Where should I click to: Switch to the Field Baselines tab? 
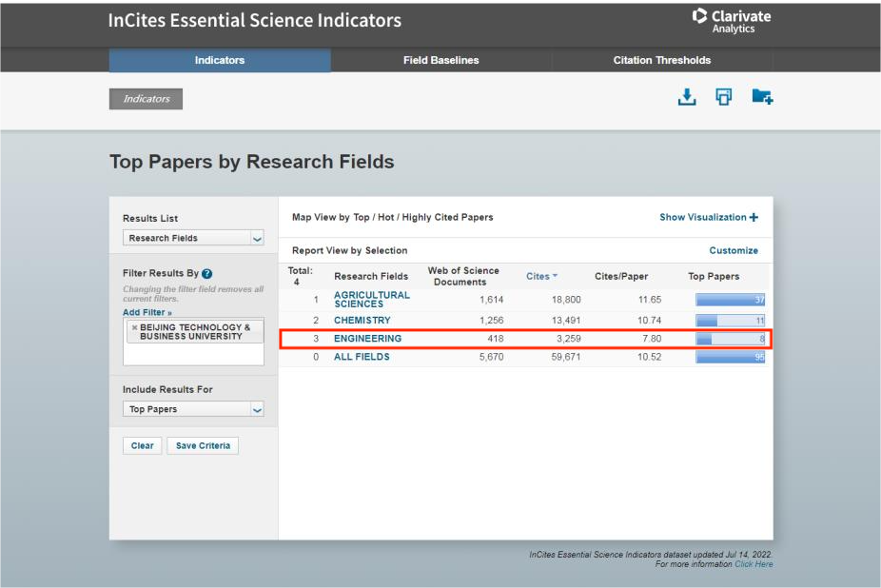[441, 60]
